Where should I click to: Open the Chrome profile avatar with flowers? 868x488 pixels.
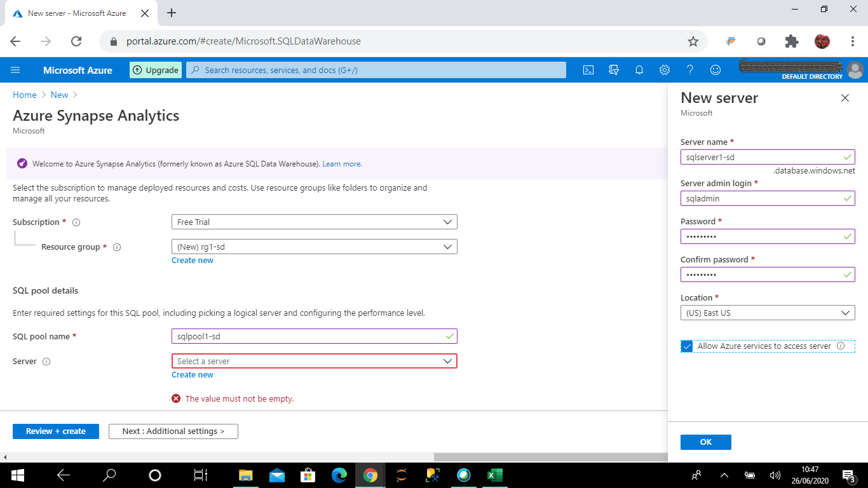[822, 41]
